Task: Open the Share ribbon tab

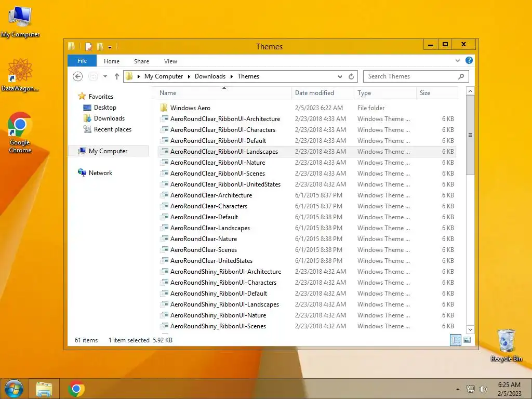Action: (141, 61)
